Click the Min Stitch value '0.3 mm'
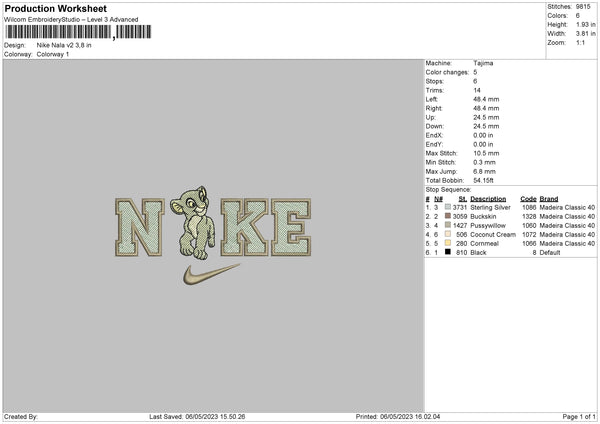600x424 pixels. point(484,162)
